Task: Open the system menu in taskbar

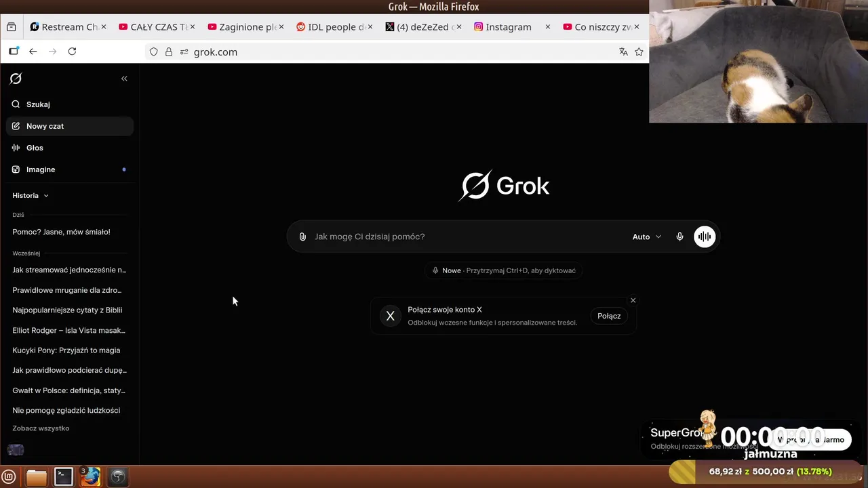Action: [x=9, y=477]
